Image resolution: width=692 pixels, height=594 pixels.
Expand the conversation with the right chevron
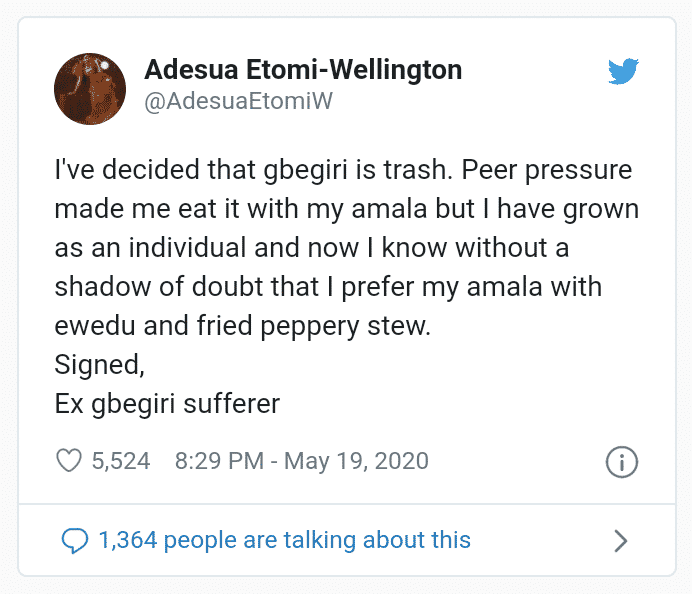(x=620, y=541)
